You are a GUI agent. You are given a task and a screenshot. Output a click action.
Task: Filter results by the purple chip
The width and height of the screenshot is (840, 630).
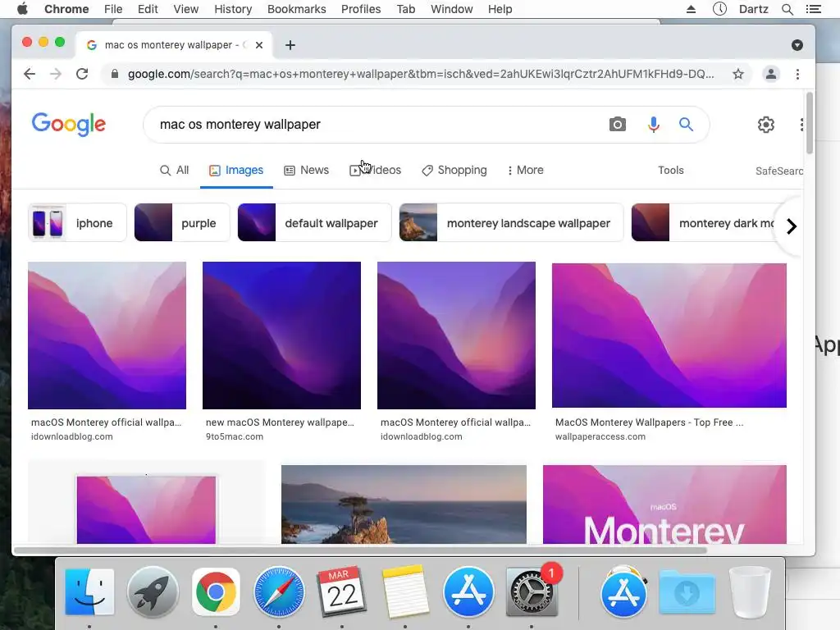(181, 223)
